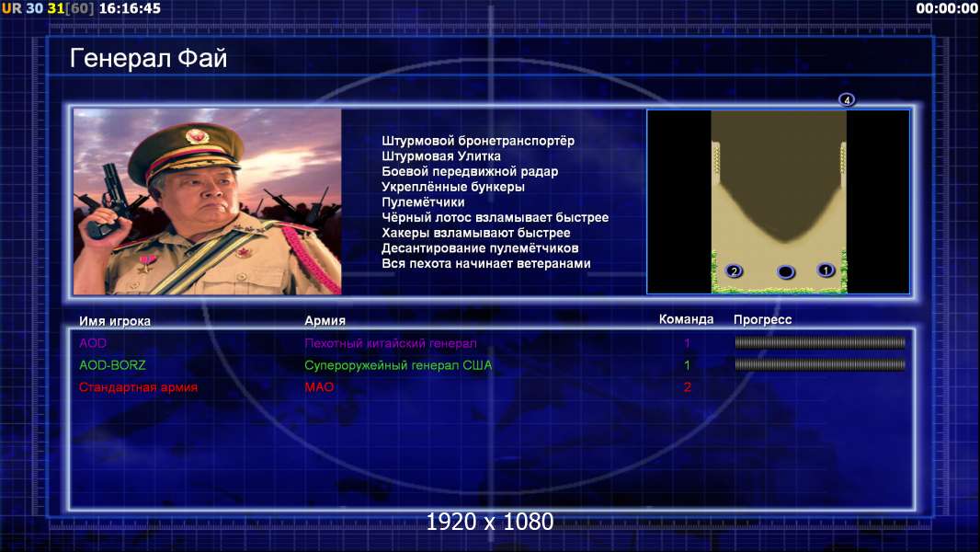
Task: Click team number 2 for Стандартная армия
Action: point(687,387)
